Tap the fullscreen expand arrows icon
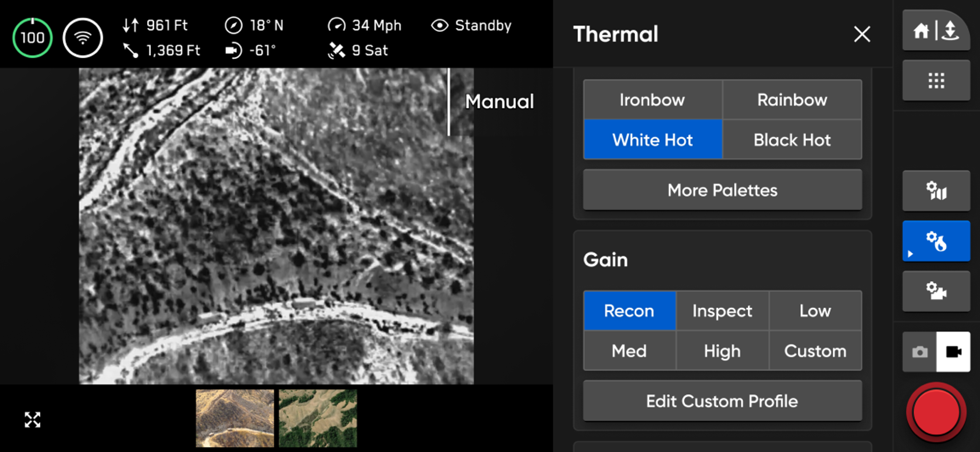The image size is (980, 452). pyautogui.click(x=32, y=420)
